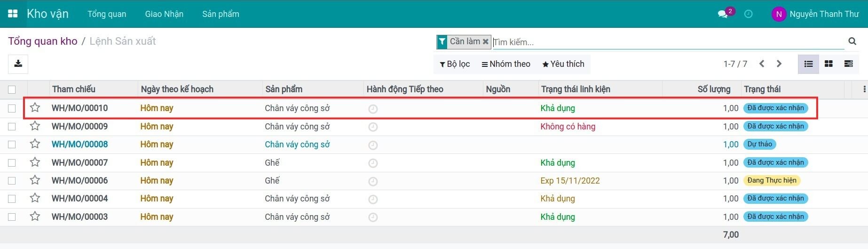Select checkbox for WH/MO/00009
Image resolution: width=868 pixels, height=249 pixels.
(x=12, y=127)
